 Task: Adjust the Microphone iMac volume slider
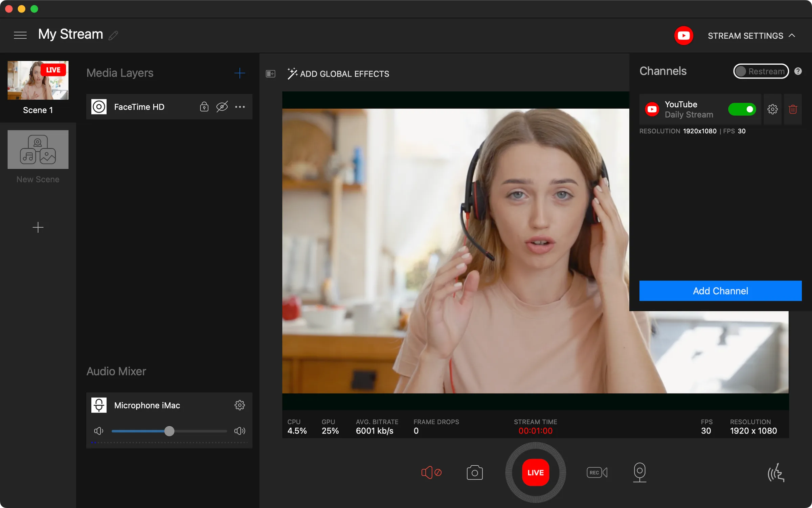(169, 431)
